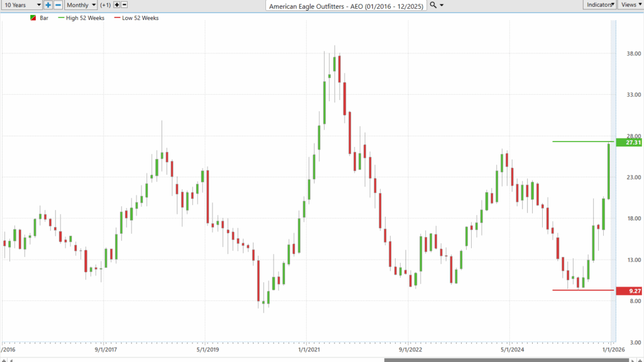Image resolution: width=644 pixels, height=362 pixels.
Task: Click the blue plus zoom-in button
Action: click(x=48, y=5)
